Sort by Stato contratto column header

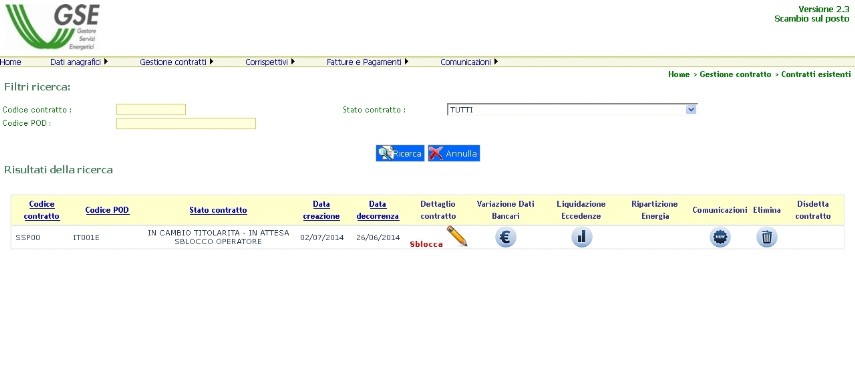point(218,210)
